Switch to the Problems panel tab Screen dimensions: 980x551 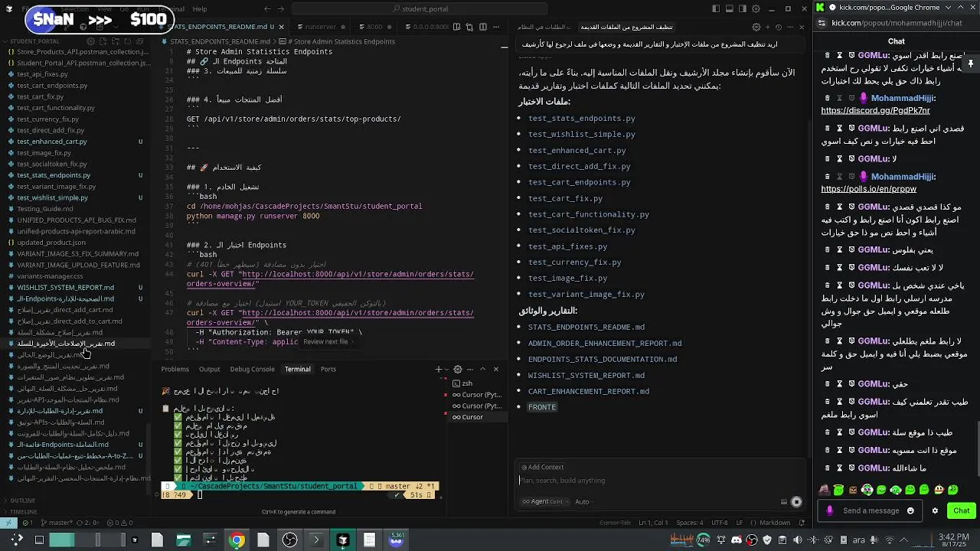click(x=175, y=369)
